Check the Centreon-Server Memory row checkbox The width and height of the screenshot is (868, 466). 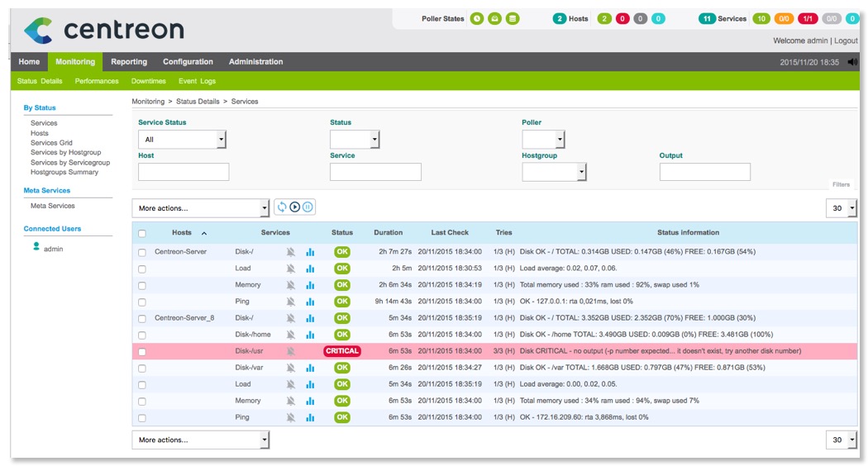pyautogui.click(x=142, y=286)
